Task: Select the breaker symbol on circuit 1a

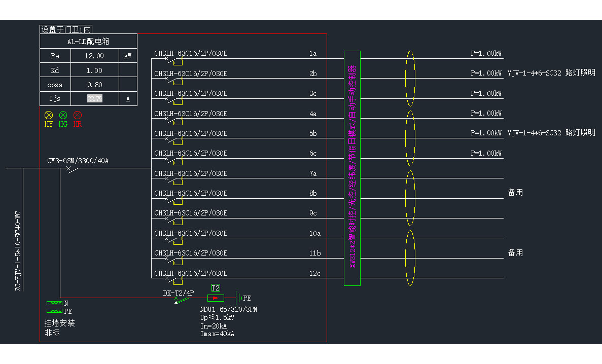Action: (x=174, y=61)
